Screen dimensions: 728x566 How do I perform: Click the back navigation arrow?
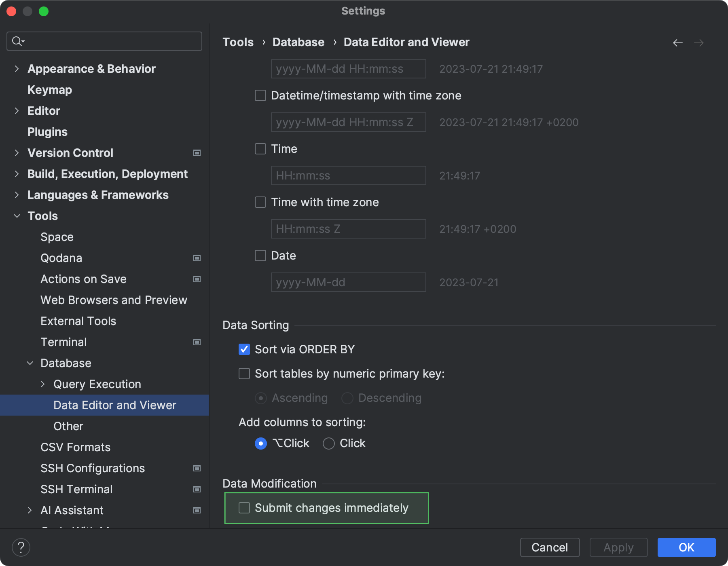[x=678, y=42]
